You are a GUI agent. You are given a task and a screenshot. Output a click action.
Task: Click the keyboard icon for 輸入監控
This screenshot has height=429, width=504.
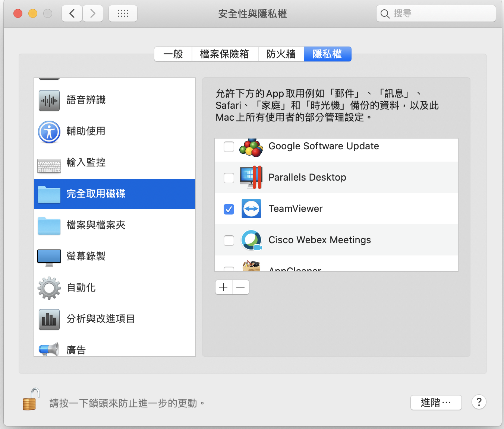49,166
